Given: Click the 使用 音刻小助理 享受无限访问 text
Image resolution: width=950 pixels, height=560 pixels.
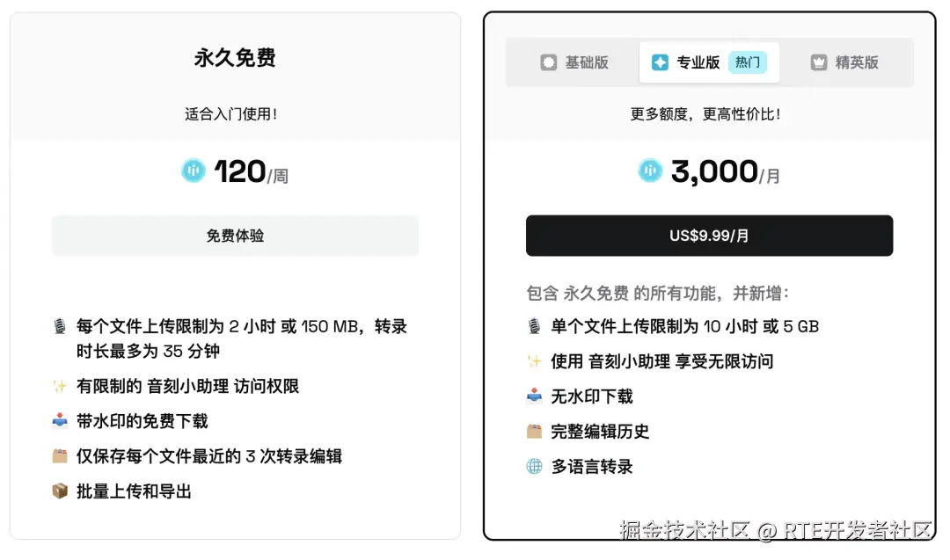Looking at the screenshot, I should click(661, 361).
